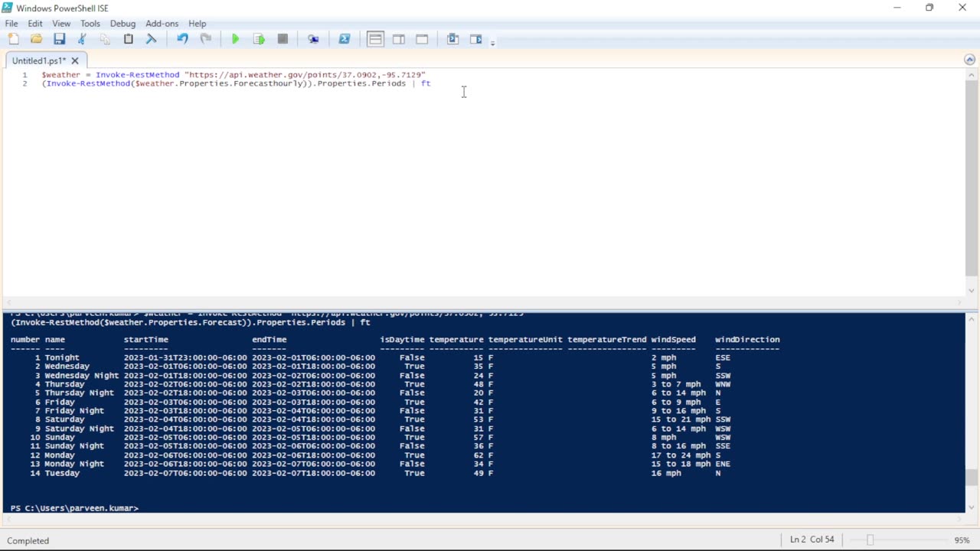
Task: Click the Stop Operation square icon
Action: point(283,39)
